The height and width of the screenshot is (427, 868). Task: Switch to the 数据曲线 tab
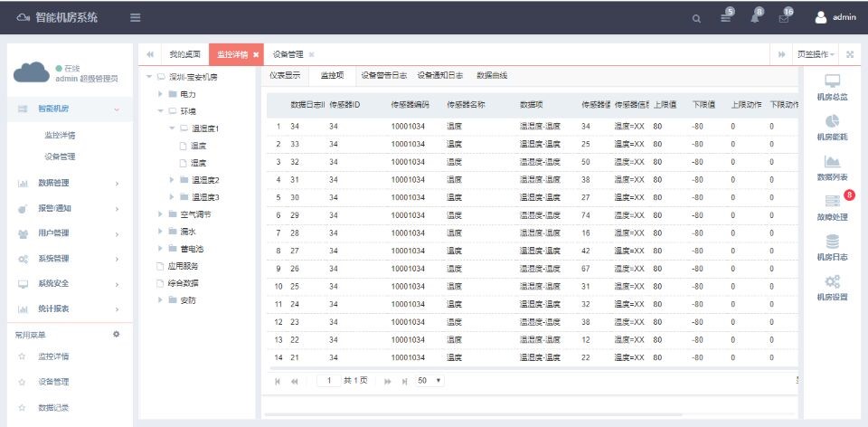[492, 76]
